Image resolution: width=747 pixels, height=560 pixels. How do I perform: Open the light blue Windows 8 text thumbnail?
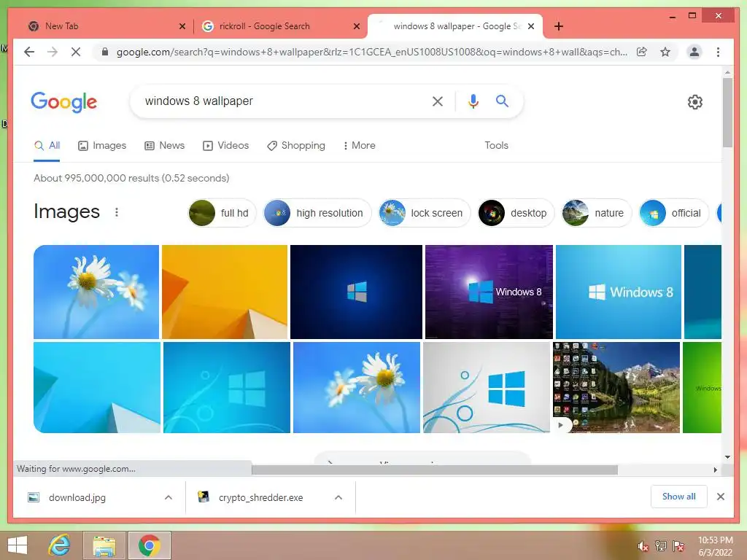coord(619,292)
